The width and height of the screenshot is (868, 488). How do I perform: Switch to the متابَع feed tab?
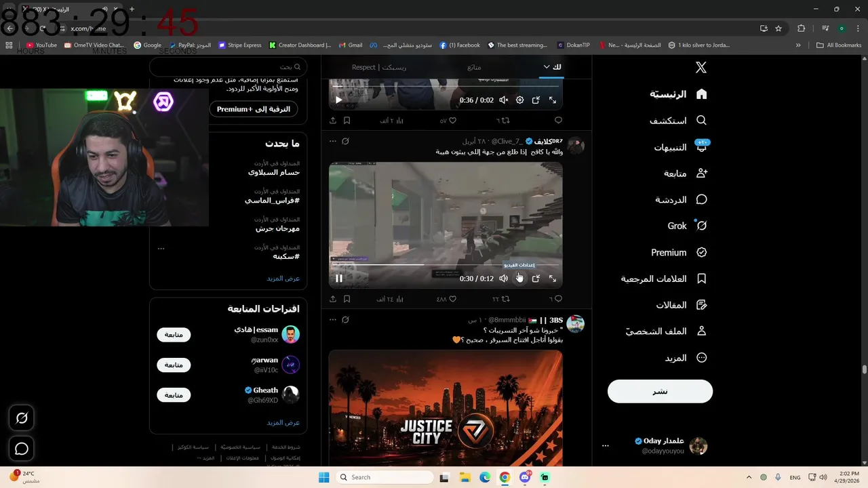click(474, 67)
